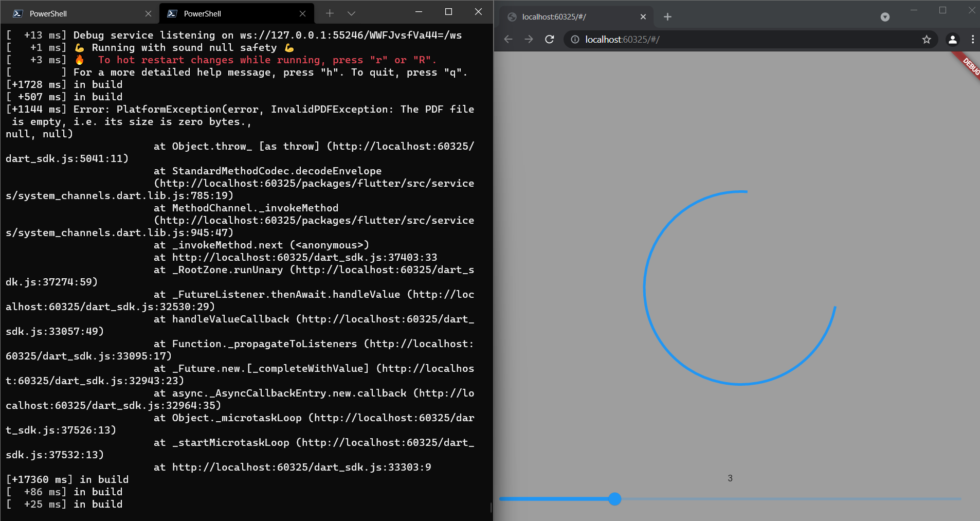Reload the localhost page

pyautogui.click(x=550, y=39)
